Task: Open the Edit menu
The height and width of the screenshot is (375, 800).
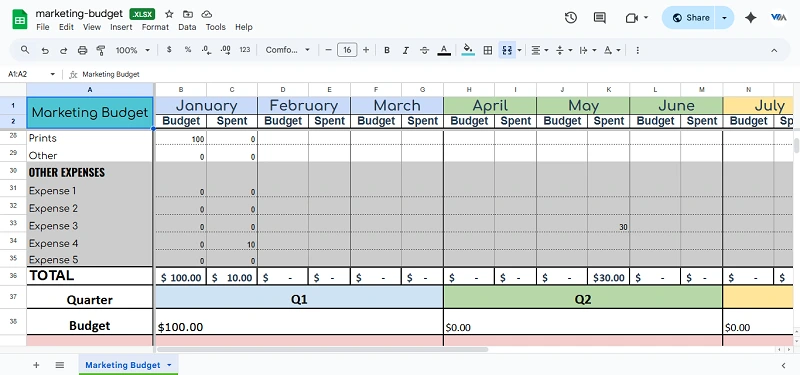Action: click(x=66, y=27)
